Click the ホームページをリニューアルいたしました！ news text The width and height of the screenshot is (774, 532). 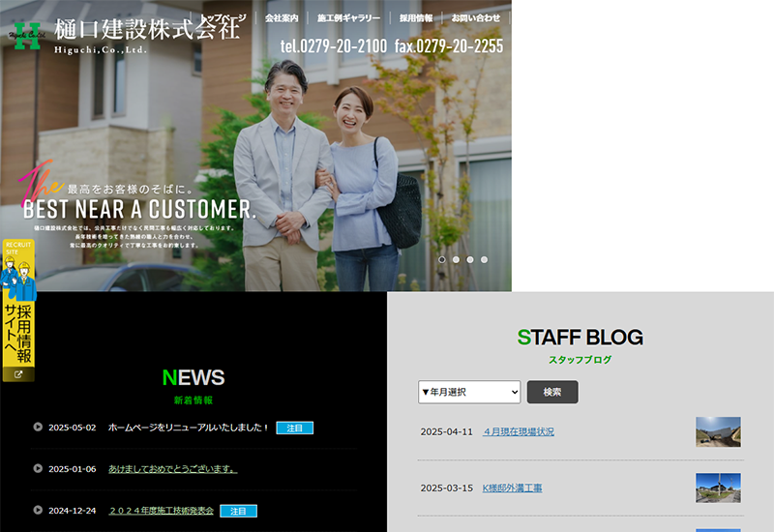point(188,428)
